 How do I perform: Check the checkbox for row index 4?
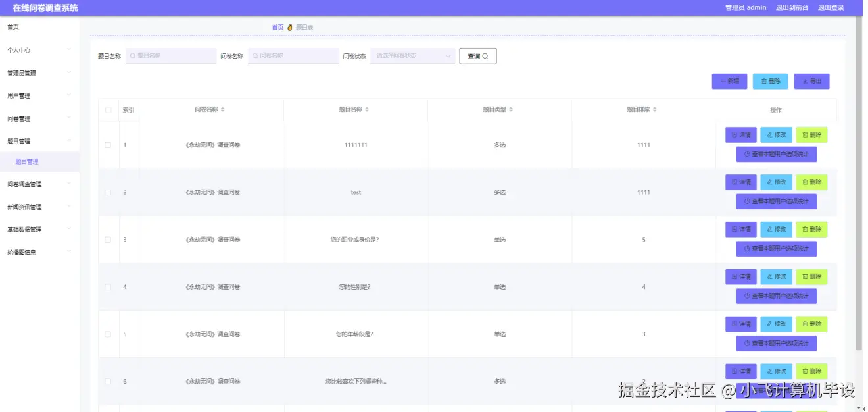[x=108, y=287]
